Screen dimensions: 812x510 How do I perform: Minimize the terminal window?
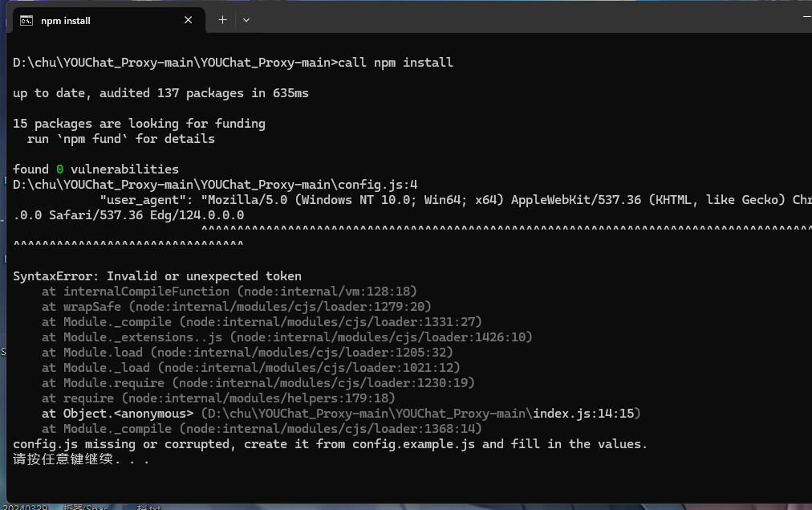point(805,16)
